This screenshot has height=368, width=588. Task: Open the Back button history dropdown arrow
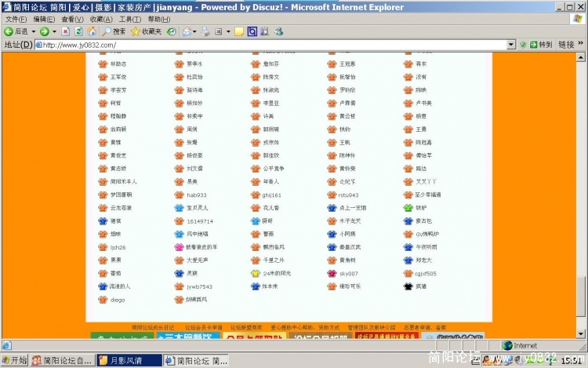[34, 31]
